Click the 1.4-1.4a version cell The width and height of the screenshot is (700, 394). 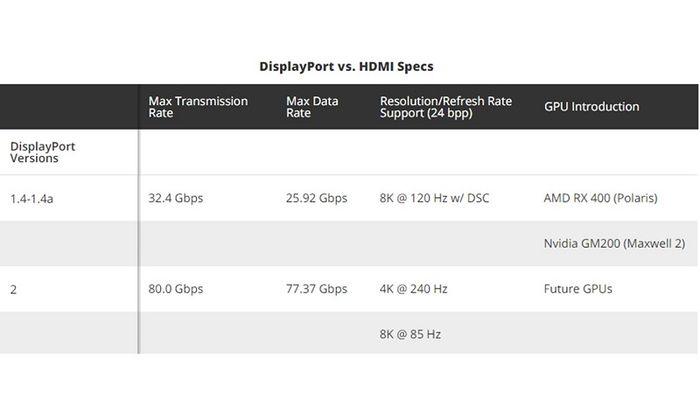click(32, 199)
